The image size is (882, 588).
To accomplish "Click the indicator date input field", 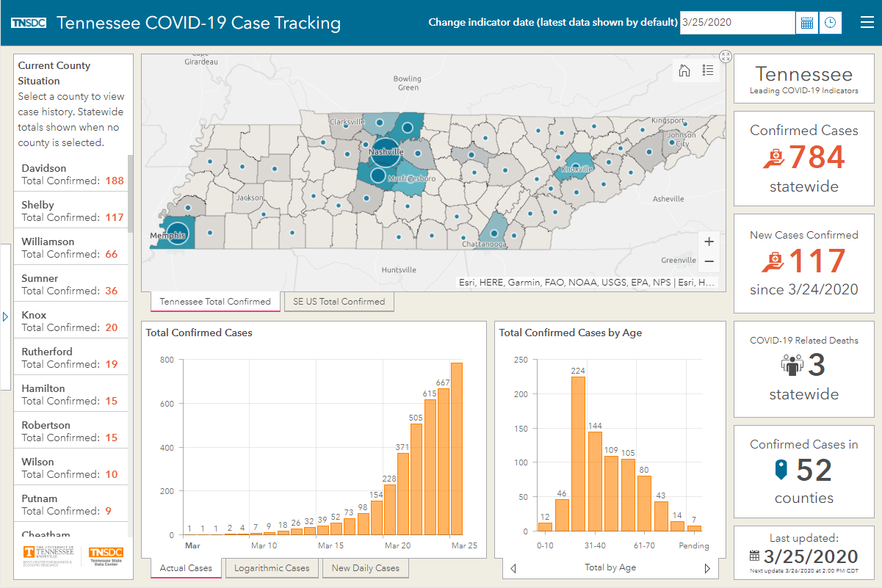I will click(737, 23).
